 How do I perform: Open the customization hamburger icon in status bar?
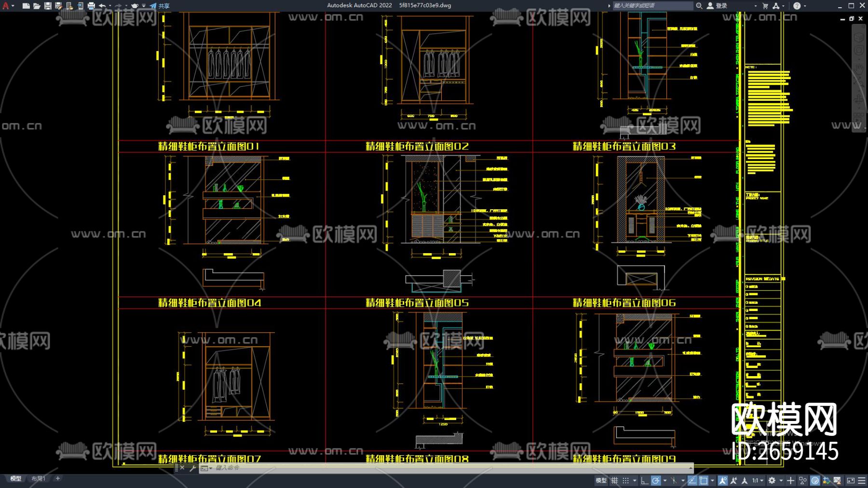[861, 480]
